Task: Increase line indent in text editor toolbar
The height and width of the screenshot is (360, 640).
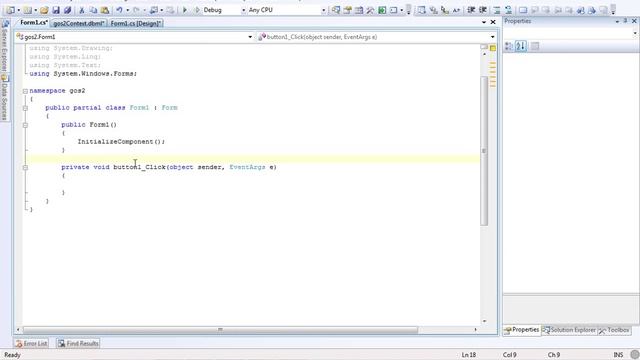Action: tap(482, 10)
